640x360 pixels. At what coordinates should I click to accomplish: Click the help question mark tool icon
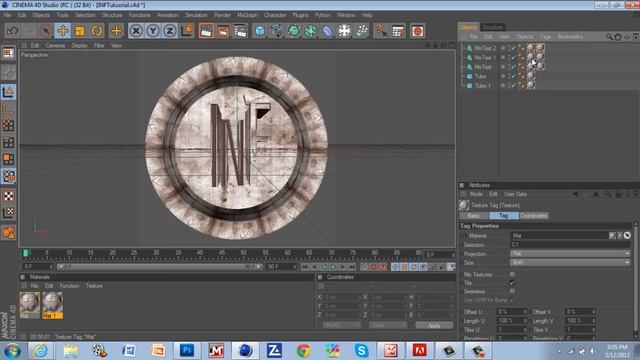(380, 31)
